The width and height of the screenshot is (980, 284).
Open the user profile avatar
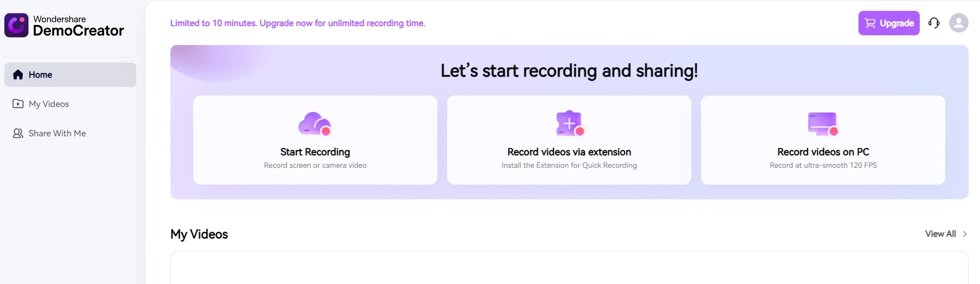958,23
